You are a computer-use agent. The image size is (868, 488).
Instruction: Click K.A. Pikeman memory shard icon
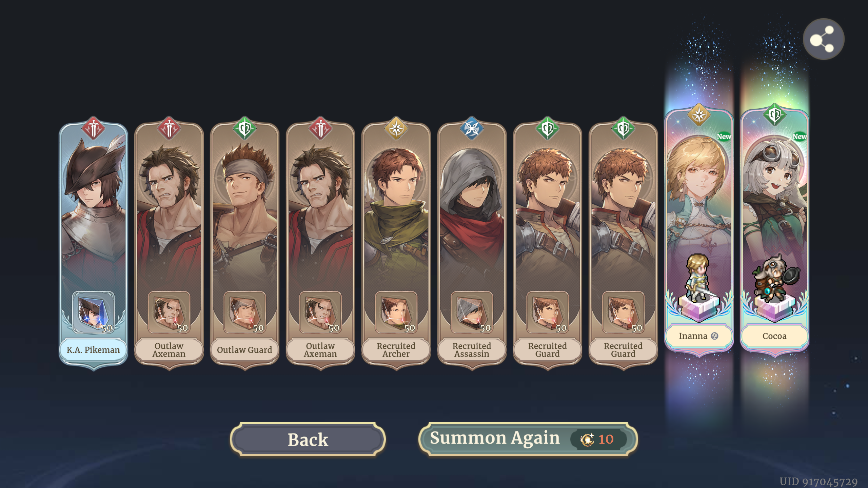(93, 312)
